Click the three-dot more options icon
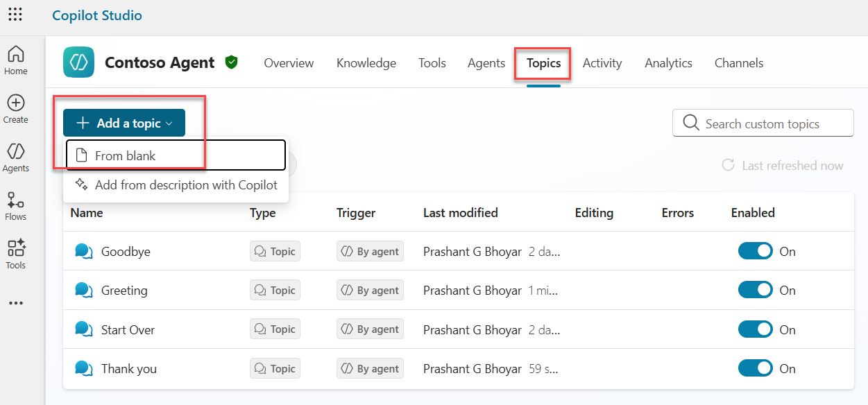This screenshot has width=868, height=405. [x=15, y=303]
